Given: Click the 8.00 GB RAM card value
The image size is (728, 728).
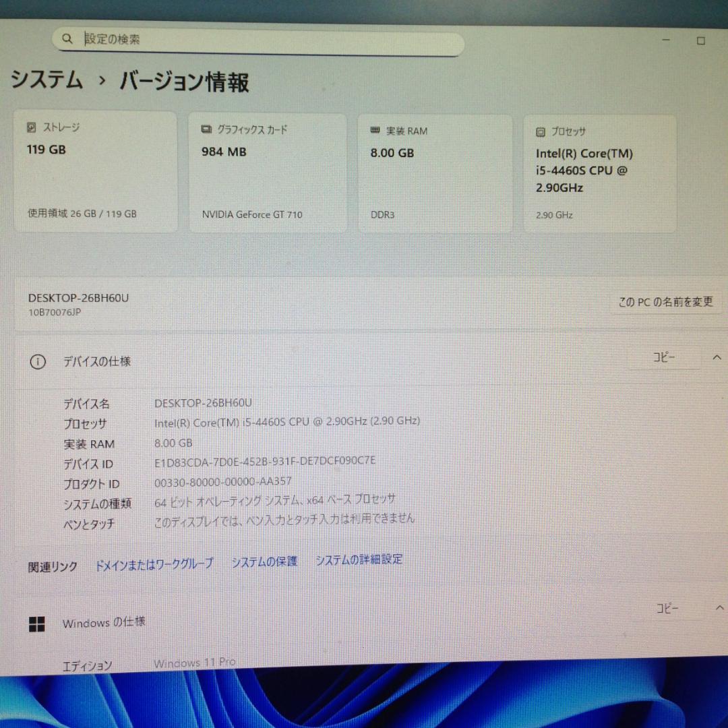Looking at the screenshot, I should 392,153.
